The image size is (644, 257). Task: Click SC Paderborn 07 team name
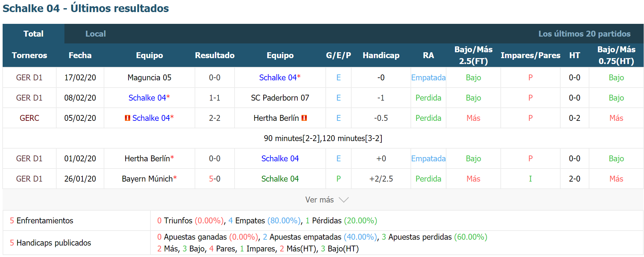[x=280, y=98]
